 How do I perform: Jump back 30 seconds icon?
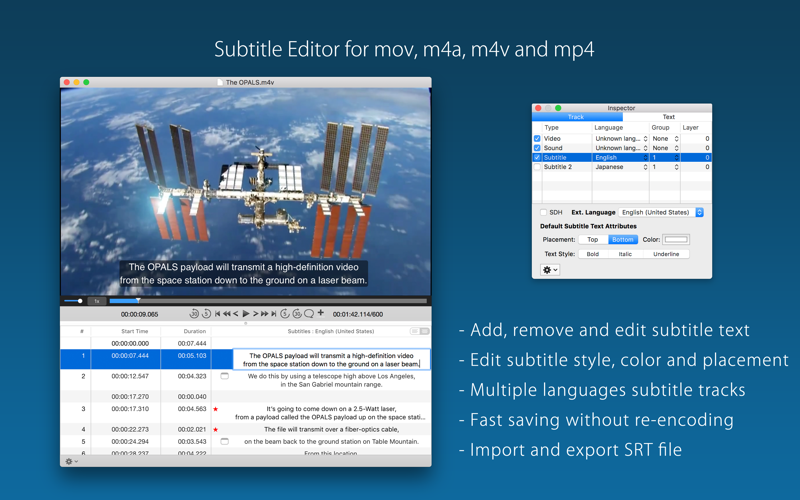point(194,314)
